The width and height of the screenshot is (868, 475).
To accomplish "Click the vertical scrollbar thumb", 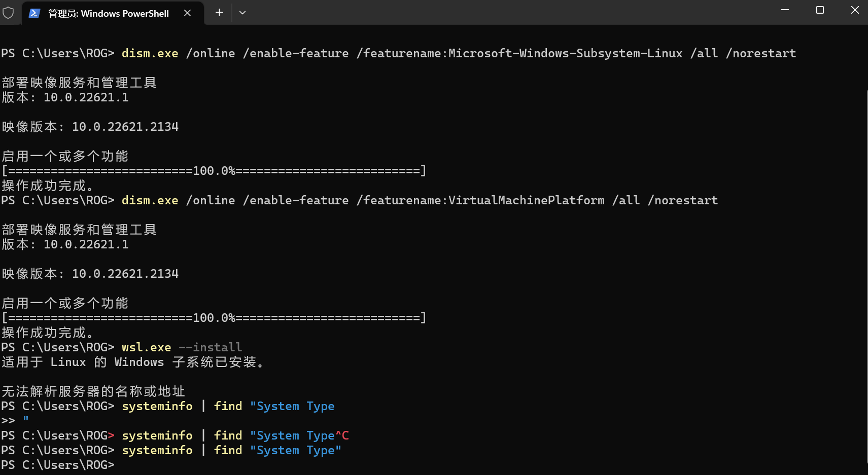I will point(865,274).
